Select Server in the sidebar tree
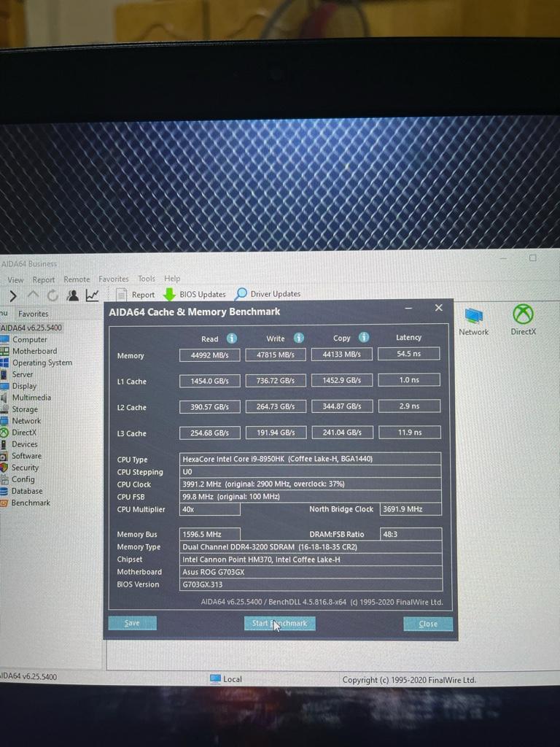 coord(23,374)
